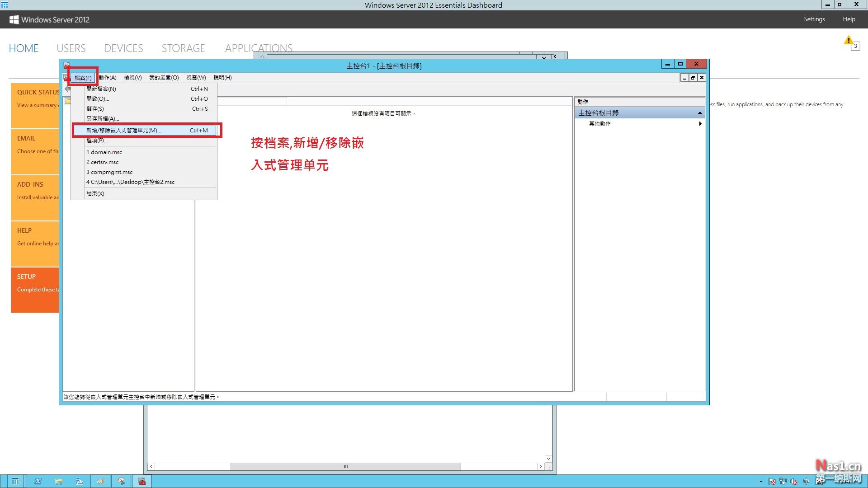Select the HELP tile in Dashboard
The image size is (868, 488).
point(35,244)
